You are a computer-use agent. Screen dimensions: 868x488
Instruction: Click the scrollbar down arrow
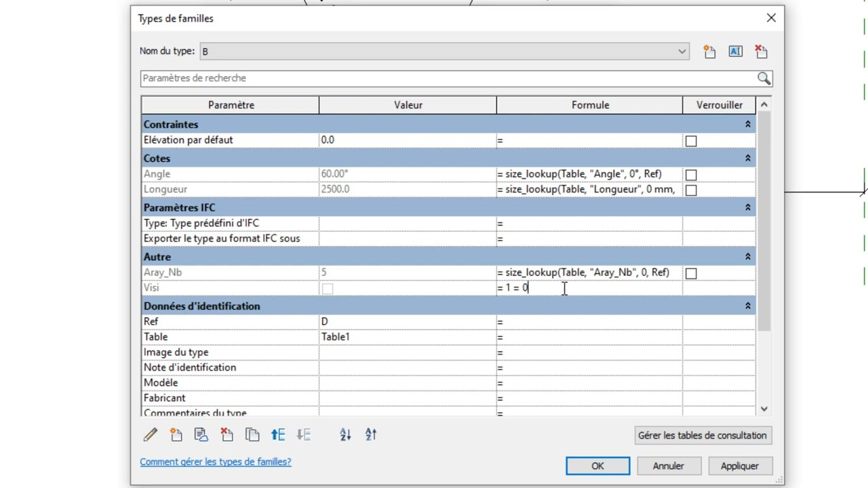[x=764, y=409]
